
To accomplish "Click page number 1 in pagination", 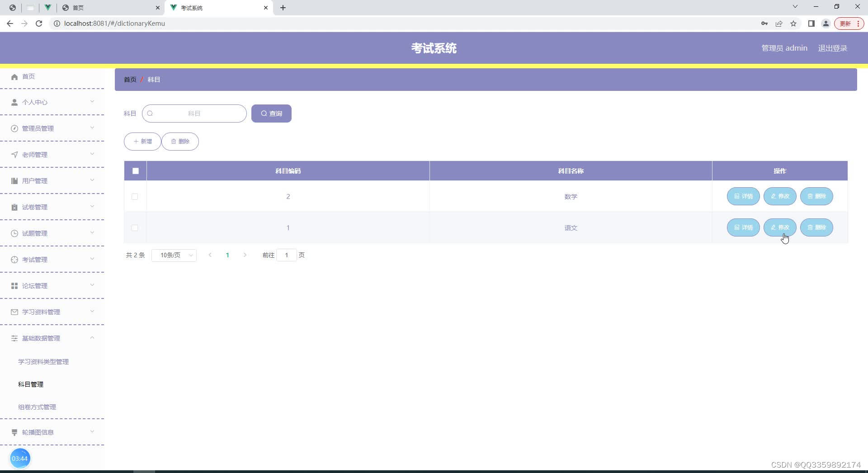I will (x=227, y=255).
